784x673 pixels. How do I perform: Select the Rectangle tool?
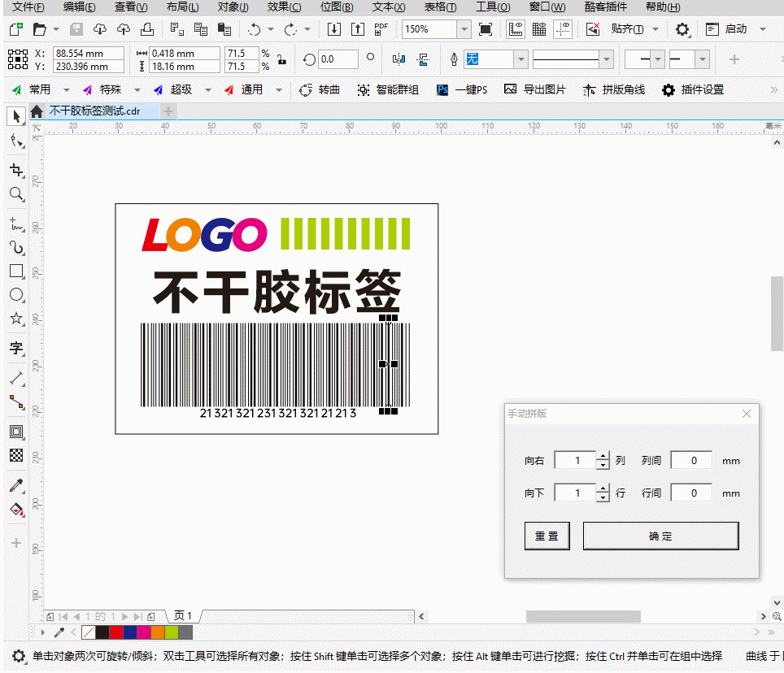(16, 271)
